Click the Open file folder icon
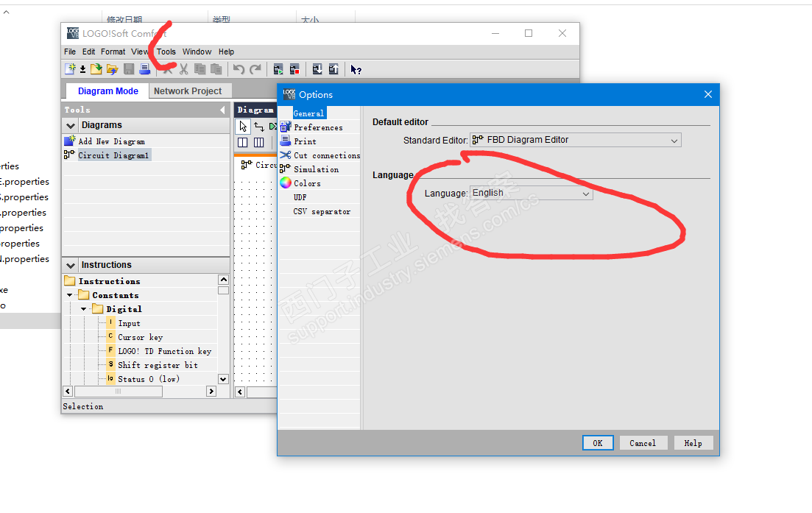812x513 pixels. (96, 69)
